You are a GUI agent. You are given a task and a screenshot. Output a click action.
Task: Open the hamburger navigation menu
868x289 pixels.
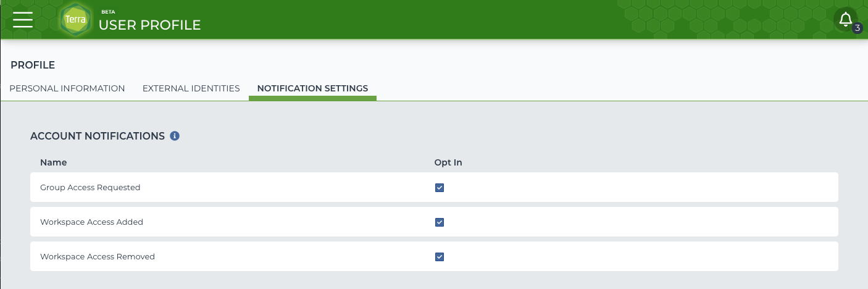click(x=22, y=20)
